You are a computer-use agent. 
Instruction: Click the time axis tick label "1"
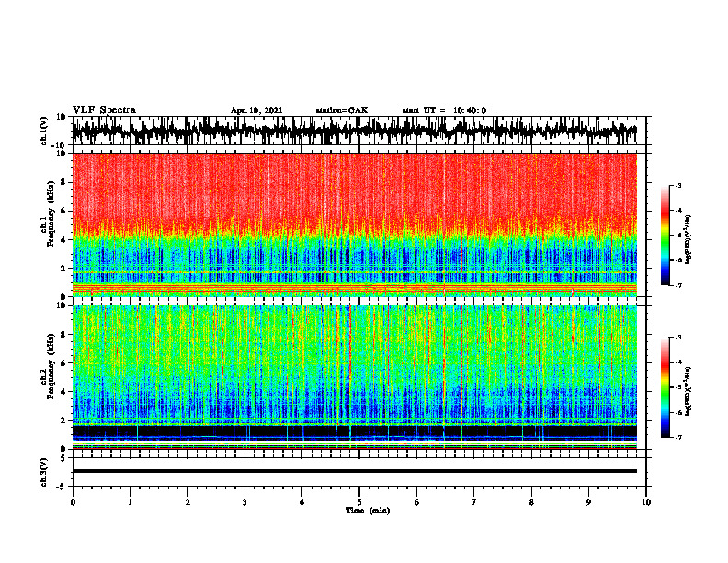pyautogui.click(x=130, y=502)
